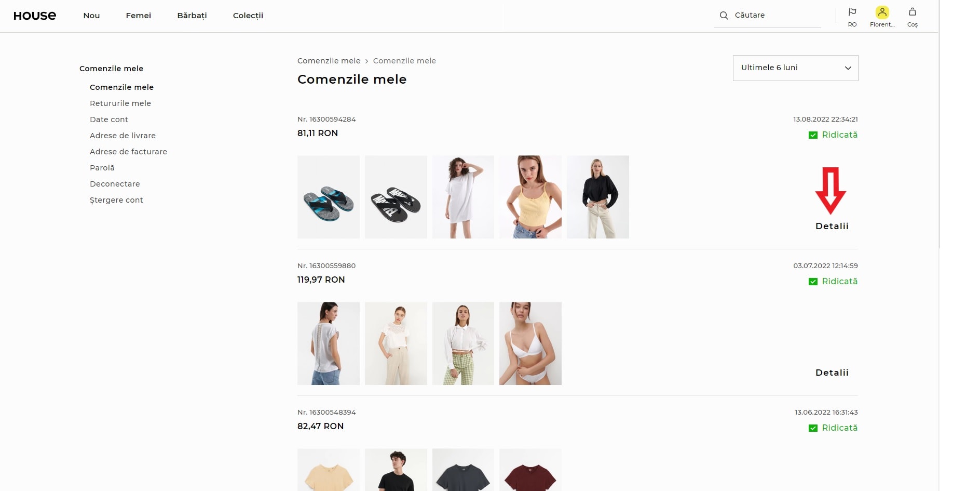Open the Coș shopping bag icon

point(913,12)
